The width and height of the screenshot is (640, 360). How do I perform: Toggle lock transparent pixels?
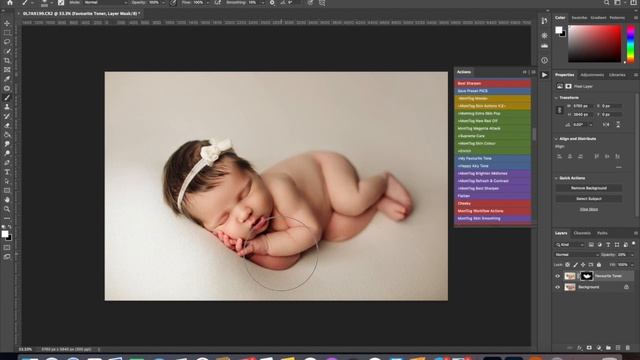point(568,265)
